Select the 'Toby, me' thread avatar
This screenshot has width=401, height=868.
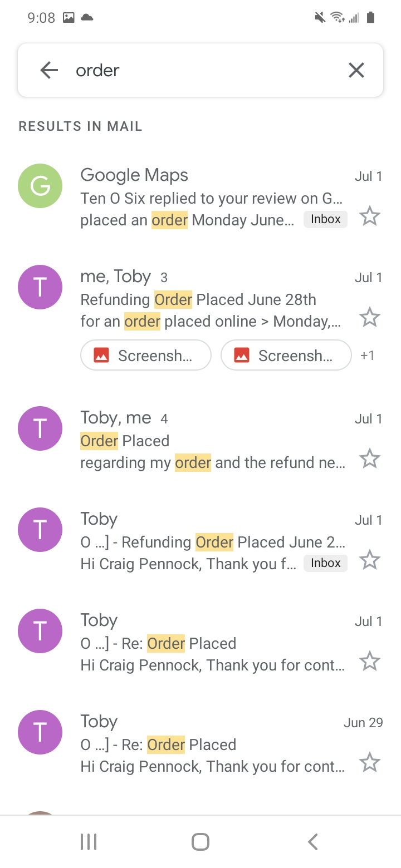click(x=40, y=428)
